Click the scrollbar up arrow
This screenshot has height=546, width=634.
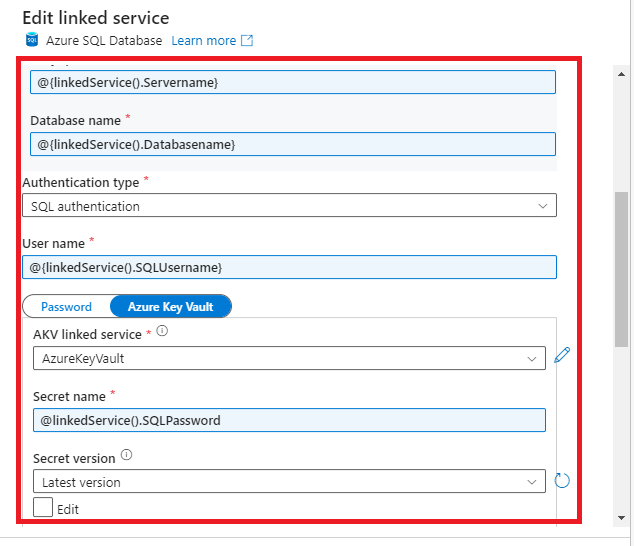click(621, 74)
